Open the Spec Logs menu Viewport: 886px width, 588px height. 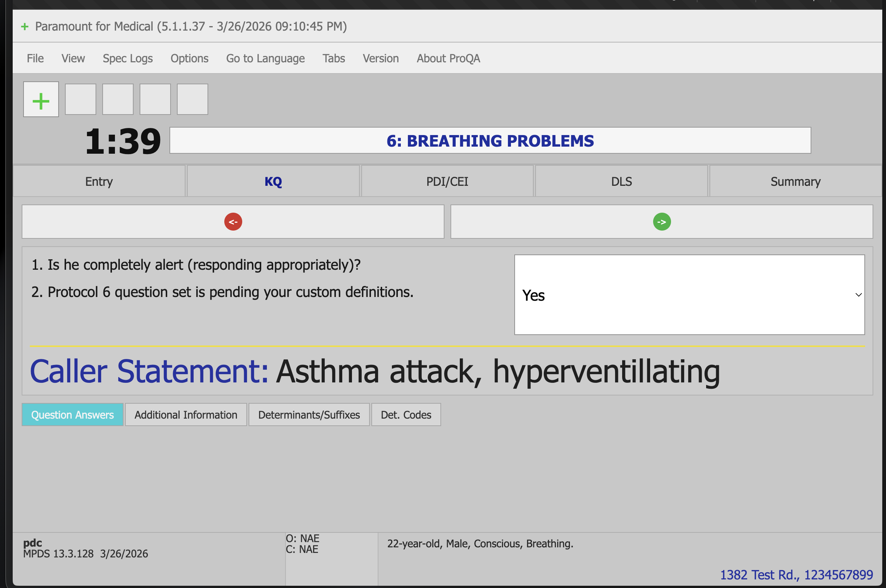(x=128, y=59)
